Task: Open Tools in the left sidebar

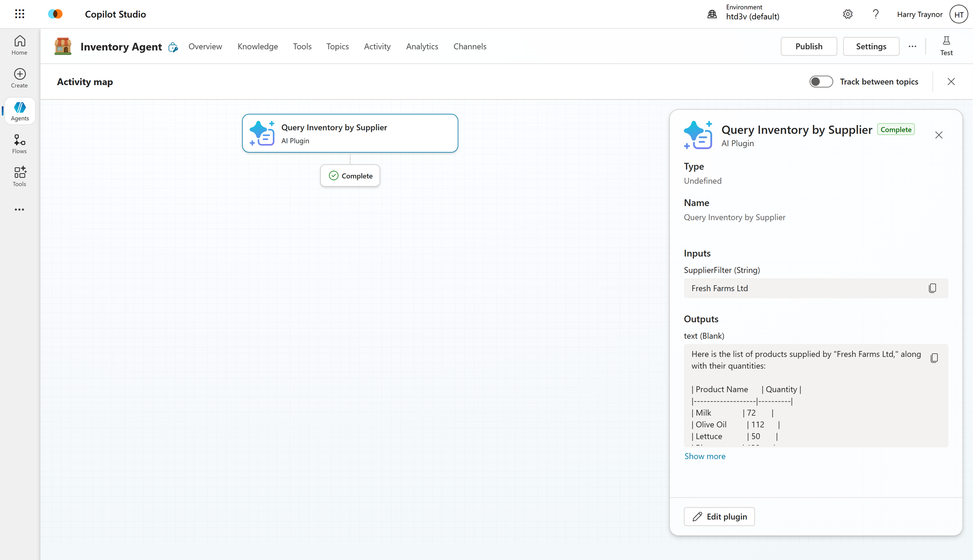Action: click(19, 176)
